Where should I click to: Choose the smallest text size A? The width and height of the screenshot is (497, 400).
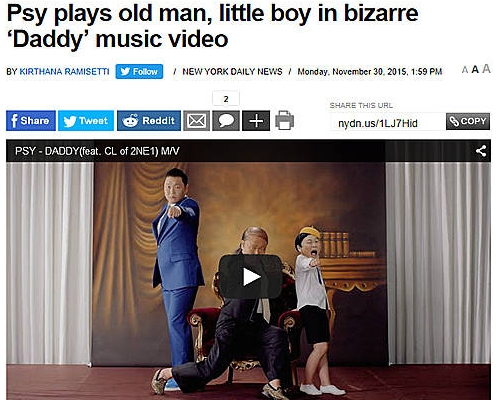pos(464,70)
